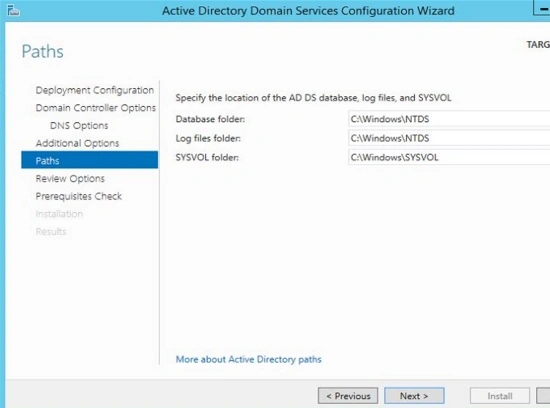Click the SYSVOL folder path field
The height and width of the screenshot is (408, 550).
click(449, 157)
